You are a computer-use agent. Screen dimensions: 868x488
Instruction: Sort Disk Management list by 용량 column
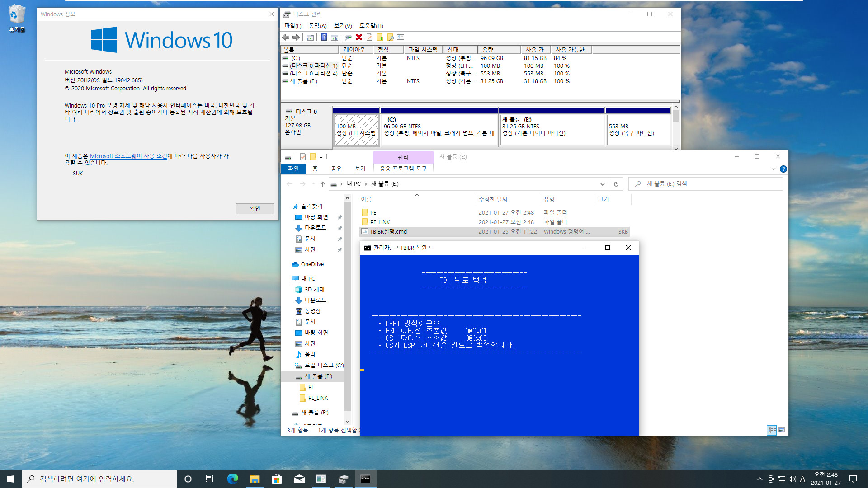(499, 50)
